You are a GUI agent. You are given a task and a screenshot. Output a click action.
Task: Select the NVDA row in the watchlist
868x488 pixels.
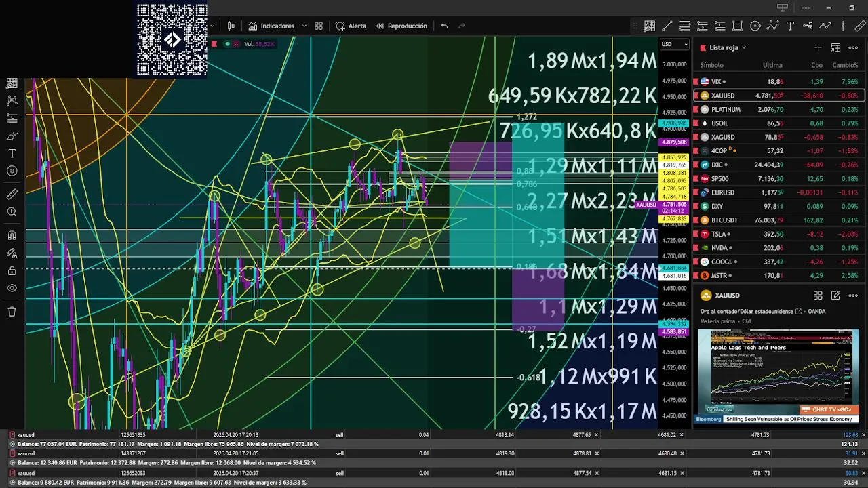click(778, 248)
